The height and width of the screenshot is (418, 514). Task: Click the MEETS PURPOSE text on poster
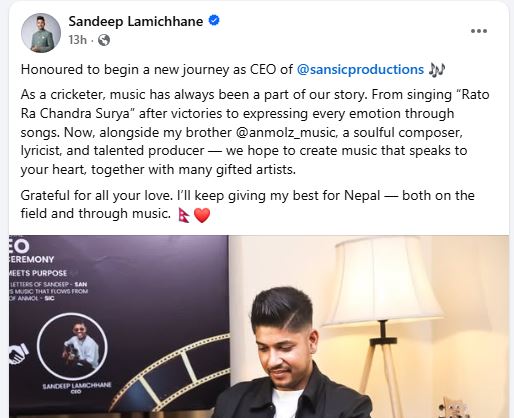[38, 273]
